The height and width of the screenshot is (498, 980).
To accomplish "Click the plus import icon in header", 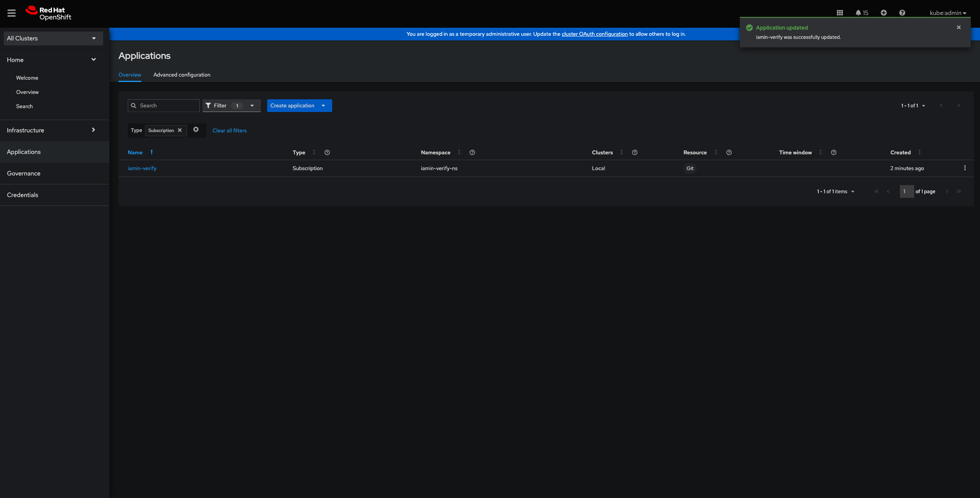I will tap(883, 13).
